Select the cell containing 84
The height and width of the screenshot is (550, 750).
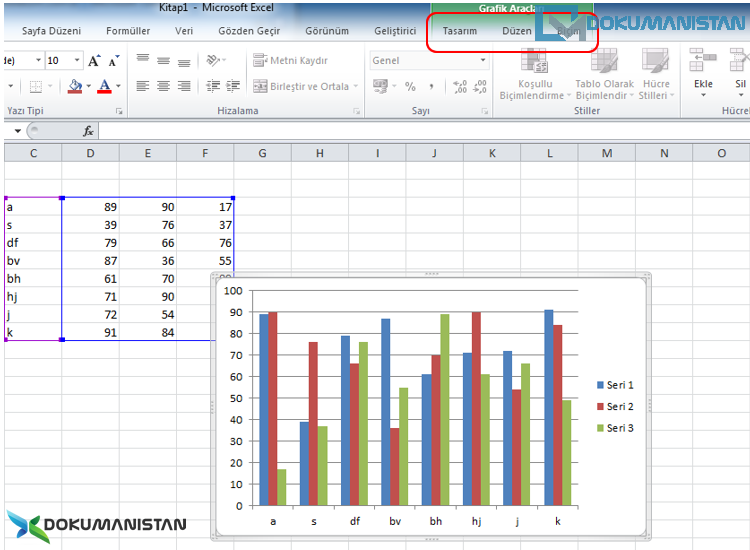(x=148, y=332)
